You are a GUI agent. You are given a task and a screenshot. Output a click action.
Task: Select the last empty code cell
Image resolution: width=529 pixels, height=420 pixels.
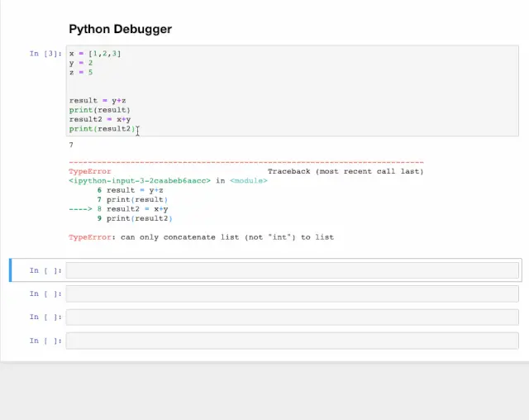[x=292, y=341]
